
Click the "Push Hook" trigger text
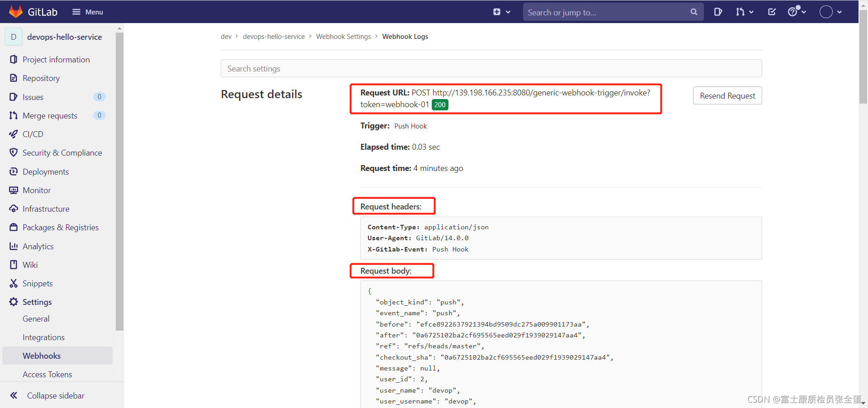[x=410, y=126]
